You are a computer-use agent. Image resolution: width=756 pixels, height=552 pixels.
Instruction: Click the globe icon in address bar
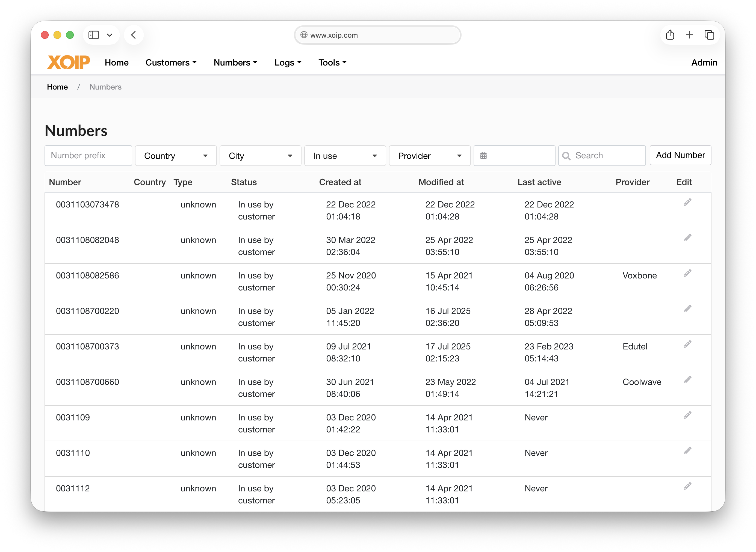tap(303, 35)
